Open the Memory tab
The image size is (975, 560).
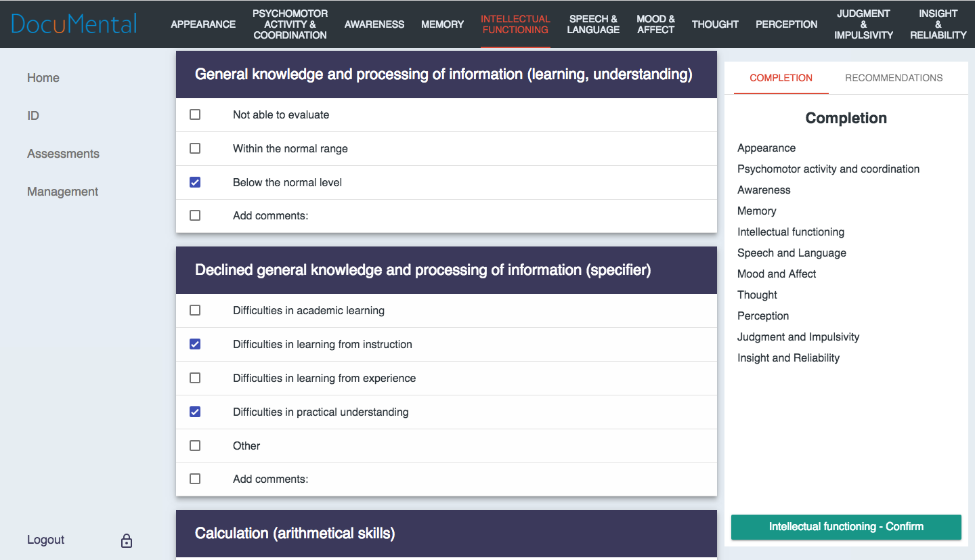tap(443, 24)
